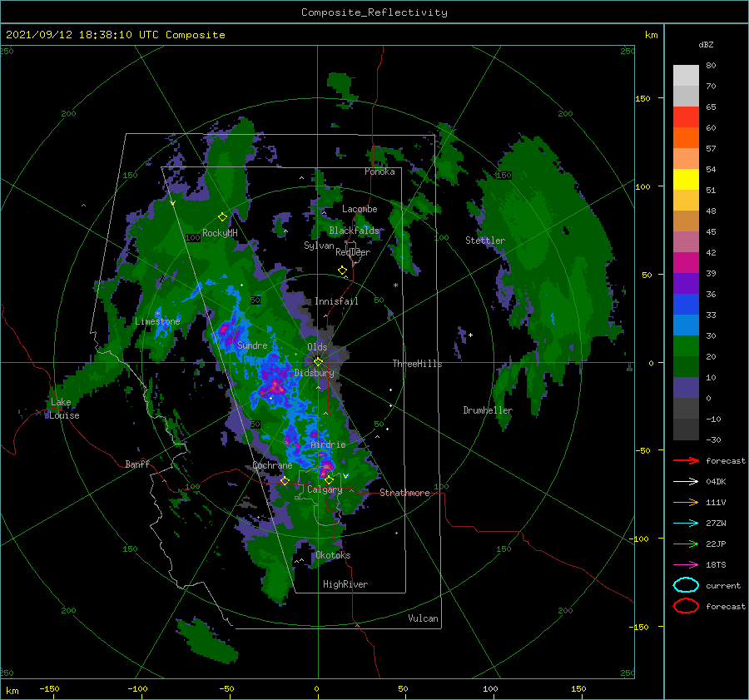Click the RockyMH label

pos(220,233)
